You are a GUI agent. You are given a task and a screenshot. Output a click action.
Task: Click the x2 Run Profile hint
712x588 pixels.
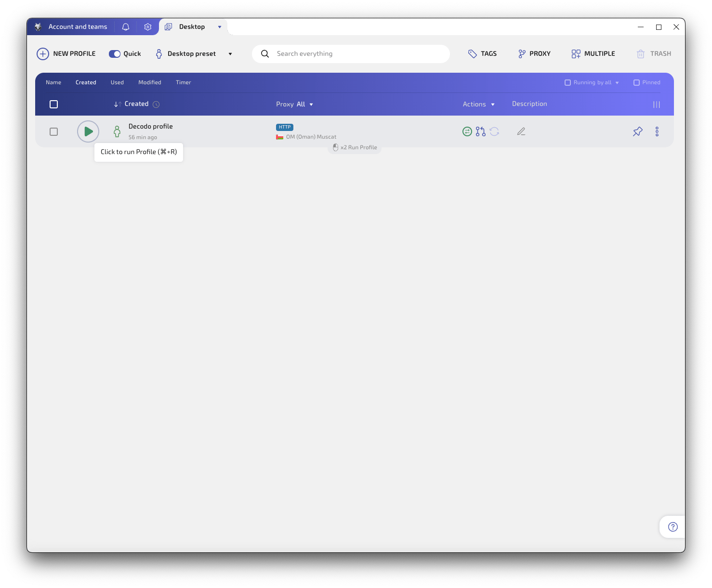tap(355, 148)
